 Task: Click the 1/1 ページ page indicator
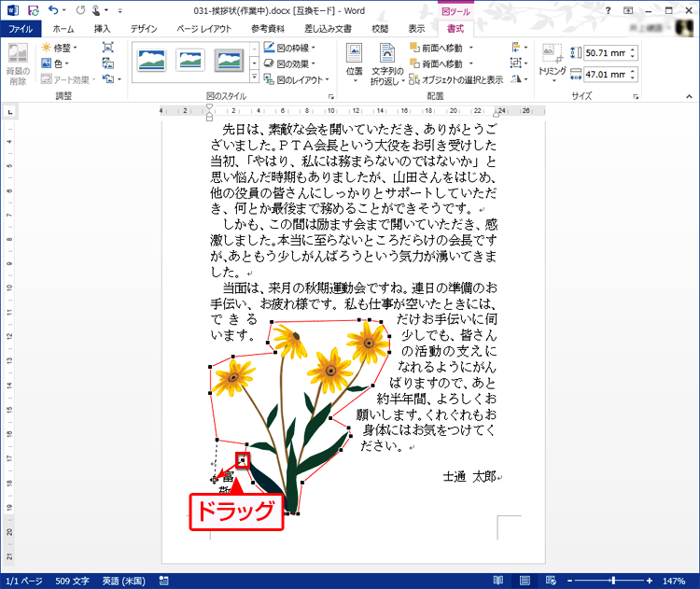pyautogui.click(x=24, y=581)
